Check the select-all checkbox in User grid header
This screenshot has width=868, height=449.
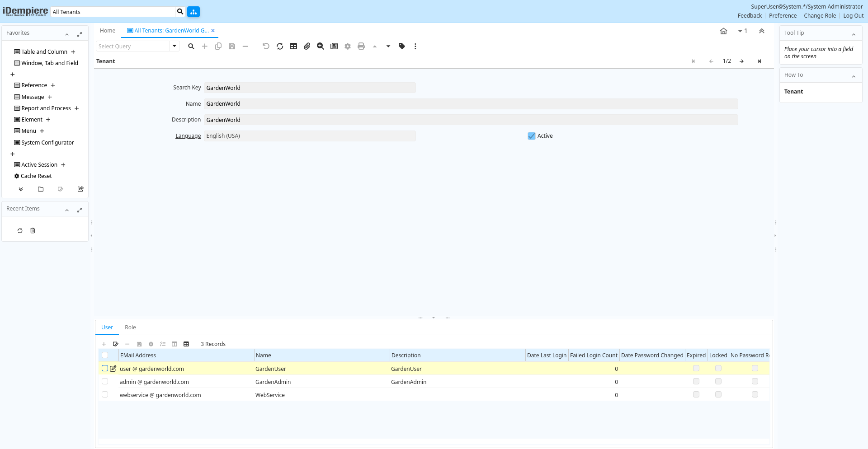[105, 355]
